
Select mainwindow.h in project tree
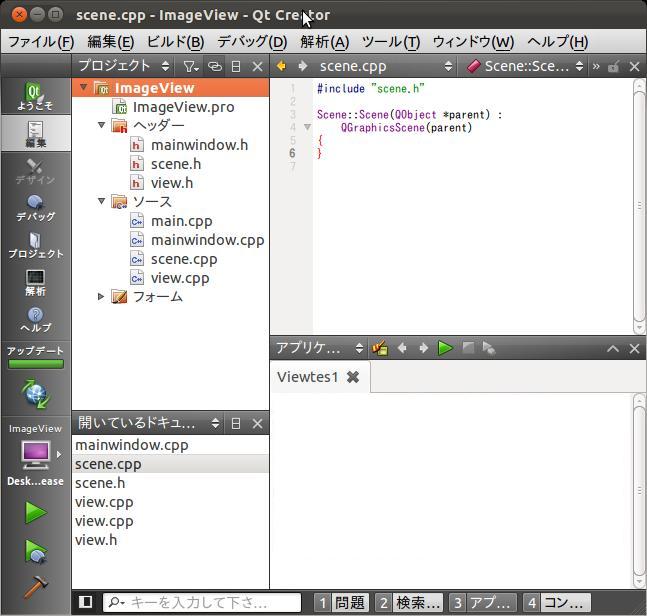[x=199, y=145]
